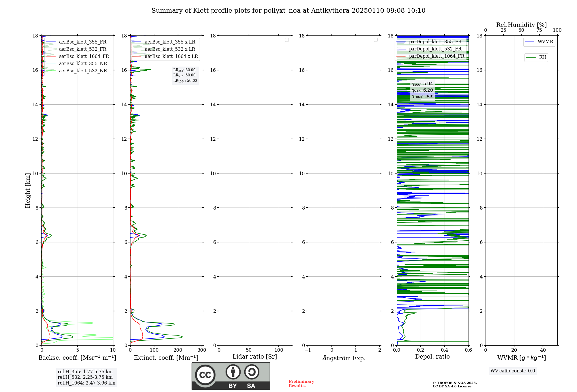The image size is (577, 392).
Task: Click the Depol. ratio axis label
Action: click(x=432, y=357)
